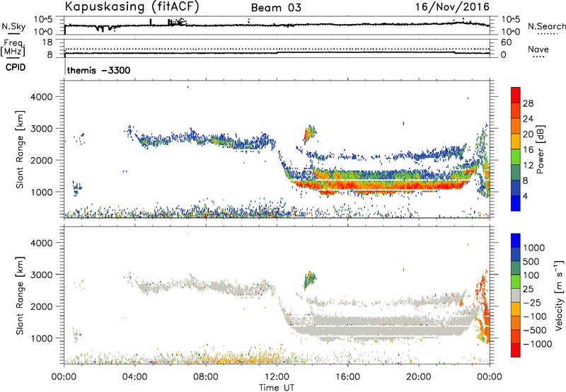
Task: Click the -1000 tick on velocity scale
Action: click(537, 344)
